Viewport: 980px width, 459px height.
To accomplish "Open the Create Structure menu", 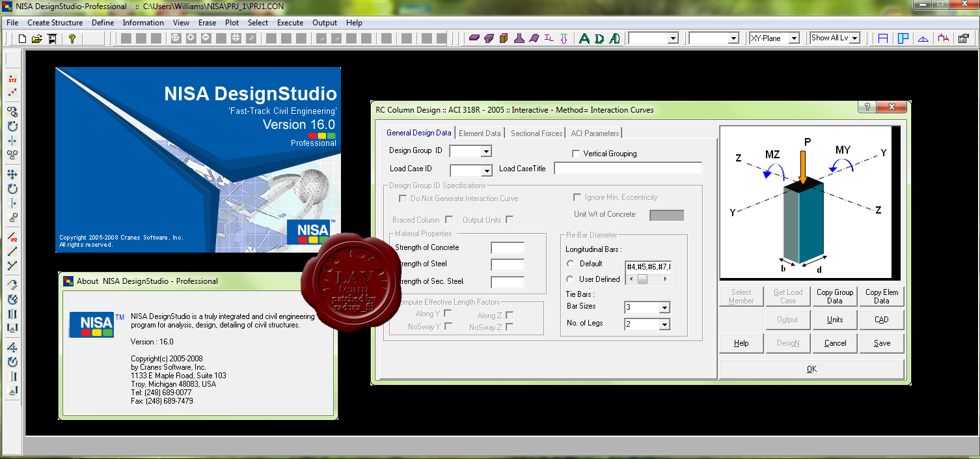I will pos(55,23).
